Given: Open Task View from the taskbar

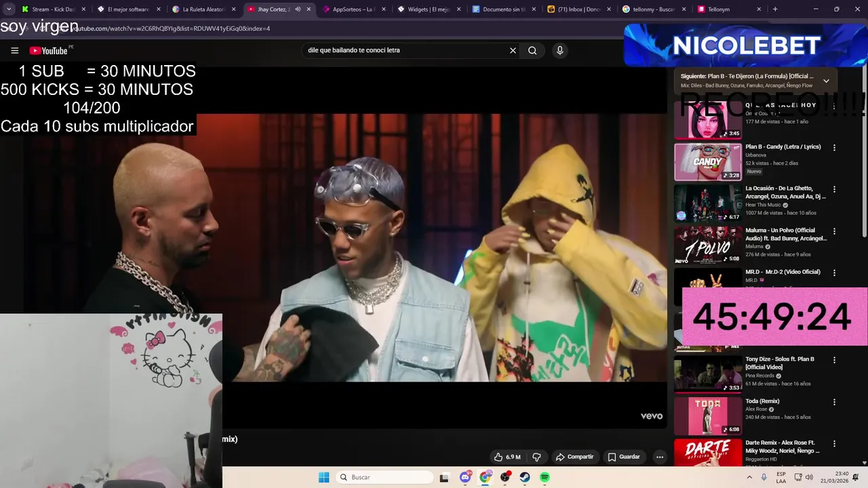Looking at the screenshot, I should [444, 477].
